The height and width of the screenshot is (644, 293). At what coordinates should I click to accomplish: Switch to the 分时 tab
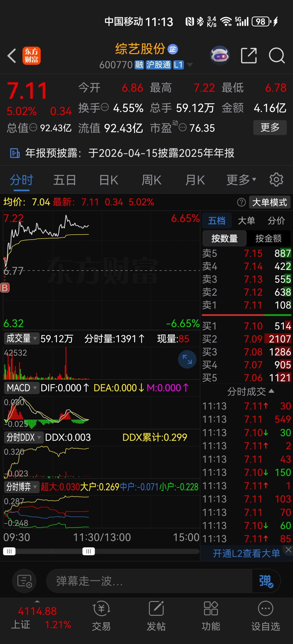21,180
